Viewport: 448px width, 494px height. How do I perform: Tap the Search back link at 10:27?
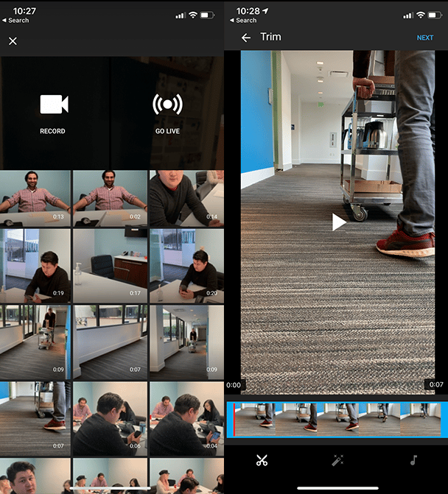click(15, 20)
